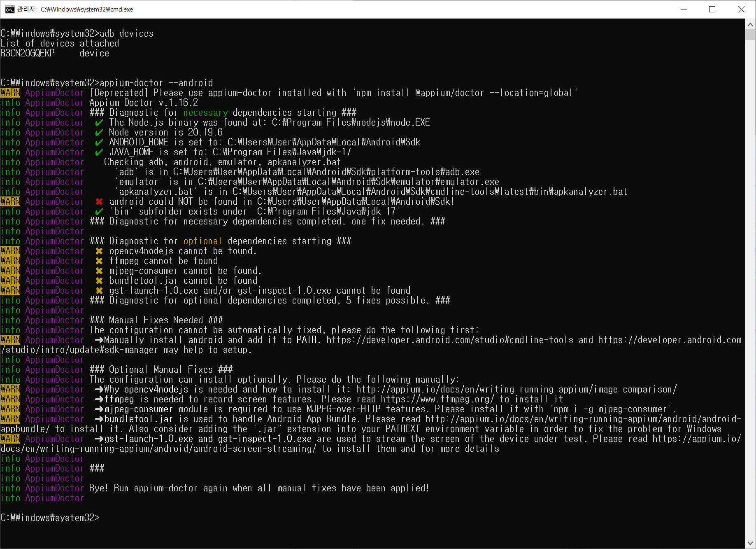Image resolution: width=756 pixels, height=549 pixels.
Task: Click 'Appium Doctor v.1.16.2' version line
Action: (144, 103)
